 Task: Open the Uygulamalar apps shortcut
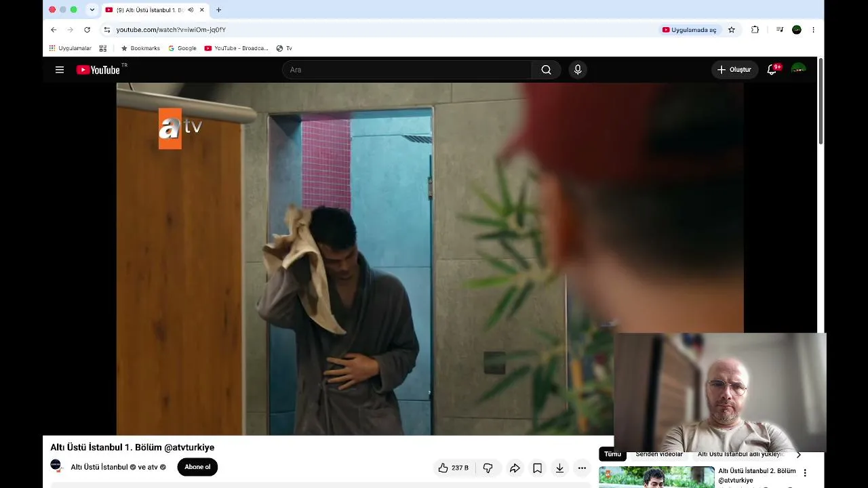[70, 49]
